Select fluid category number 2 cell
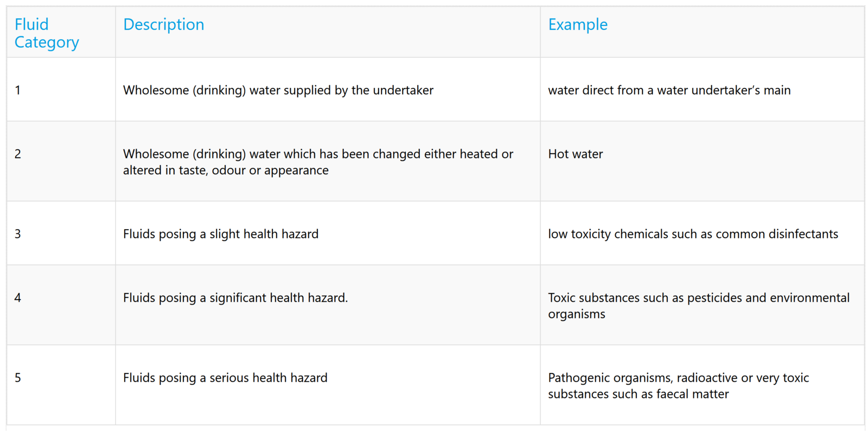The height and width of the screenshot is (431, 868). click(18, 154)
